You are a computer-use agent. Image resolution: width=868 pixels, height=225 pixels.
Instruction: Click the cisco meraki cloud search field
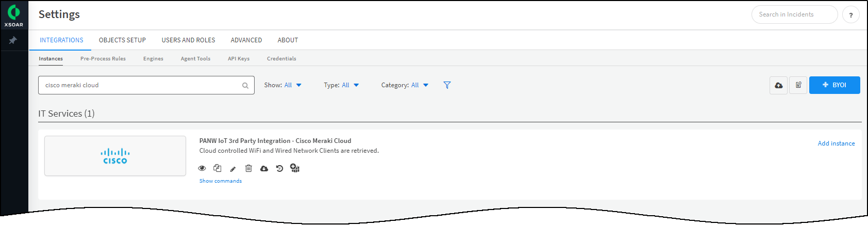click(139, 85)
